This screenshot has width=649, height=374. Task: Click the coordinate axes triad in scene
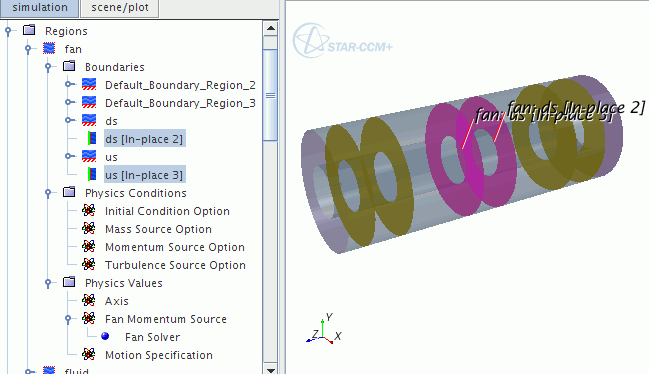pos(324,331)
